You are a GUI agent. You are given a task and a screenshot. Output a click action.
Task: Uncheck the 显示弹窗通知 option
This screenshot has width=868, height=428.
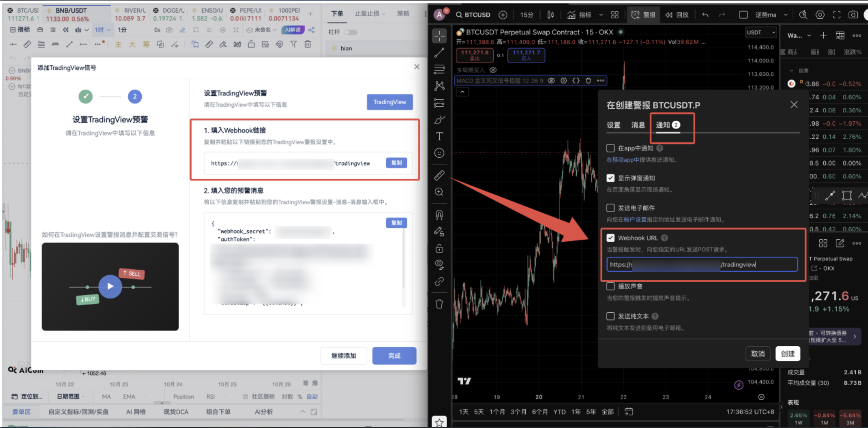point(611,178)
